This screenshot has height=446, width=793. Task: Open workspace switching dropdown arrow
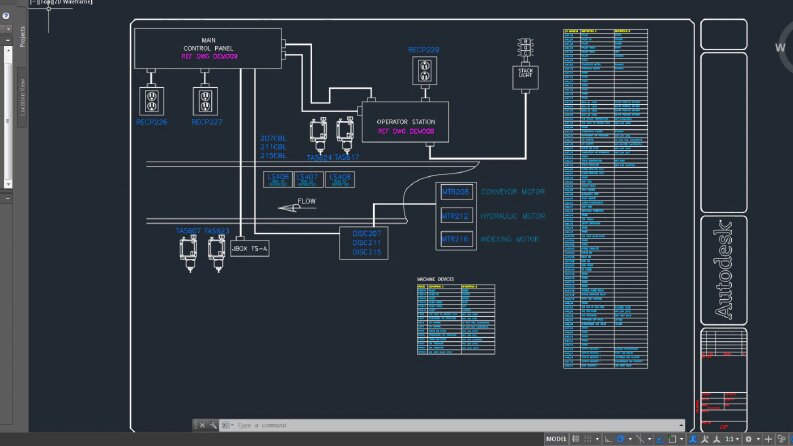point(758,439)
